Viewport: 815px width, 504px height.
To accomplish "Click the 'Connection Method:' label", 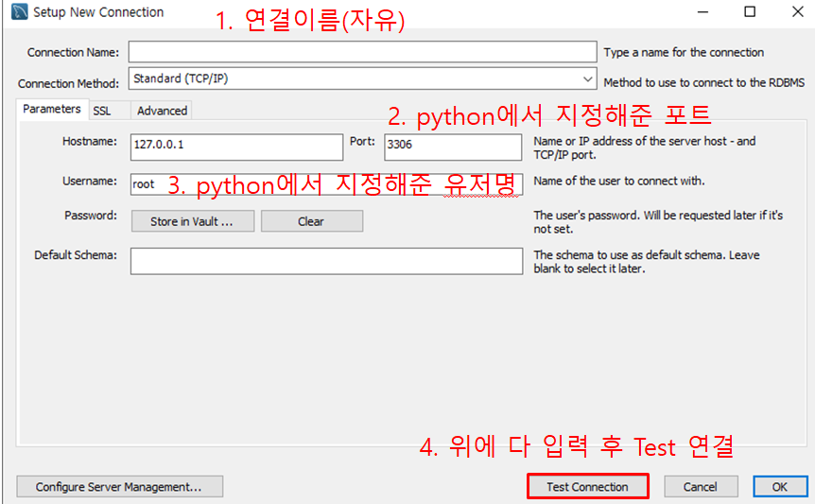I will point(69,83).
